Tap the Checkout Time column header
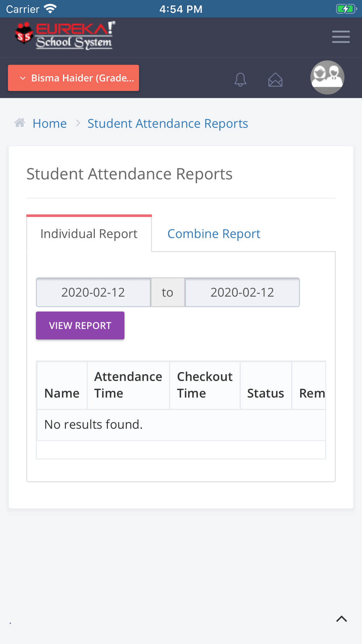The width and height of the screenshot is (362, 644). [x=205, y=385]
